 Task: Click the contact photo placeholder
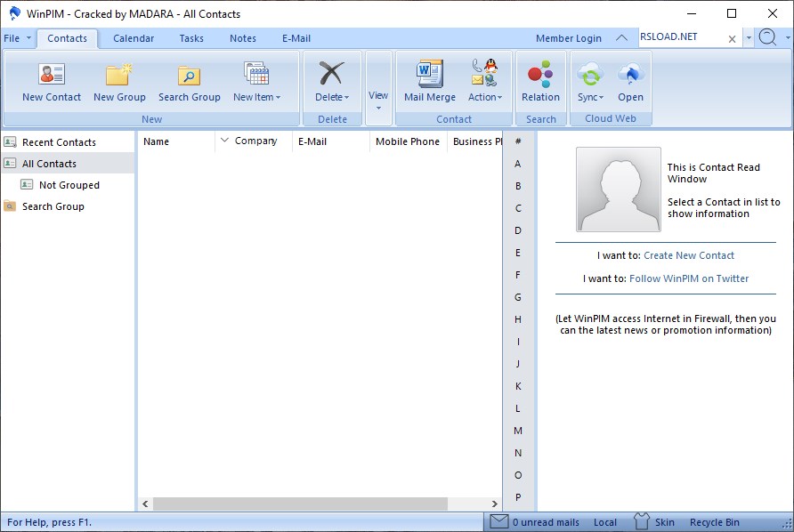(619, 189)
